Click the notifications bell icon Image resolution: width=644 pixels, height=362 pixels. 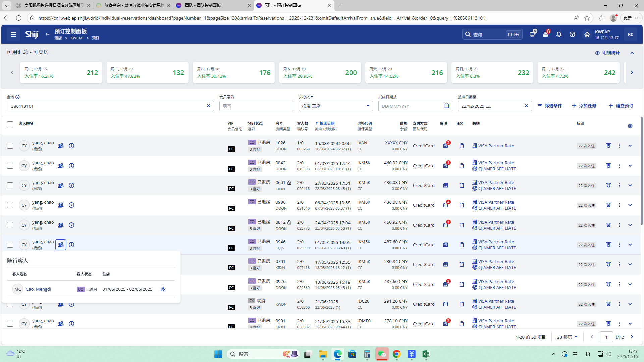pos(559,34)
